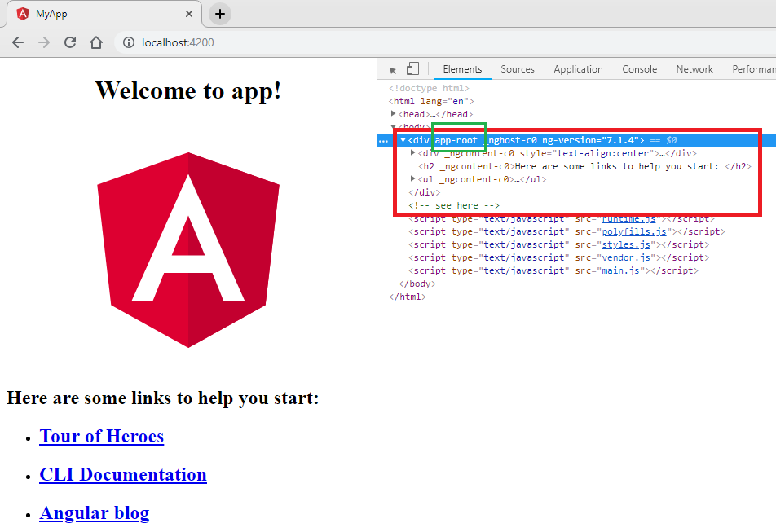Open the Angular blog link
Screen dimensions: 776x532
tap(94, 513)
